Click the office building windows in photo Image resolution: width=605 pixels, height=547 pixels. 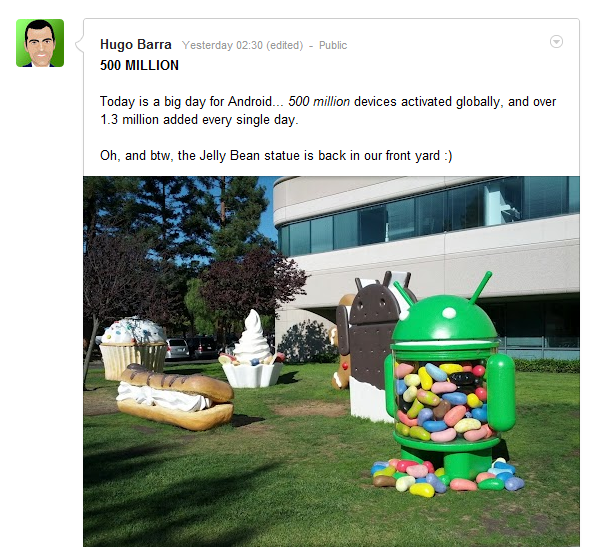click(428, 218)
